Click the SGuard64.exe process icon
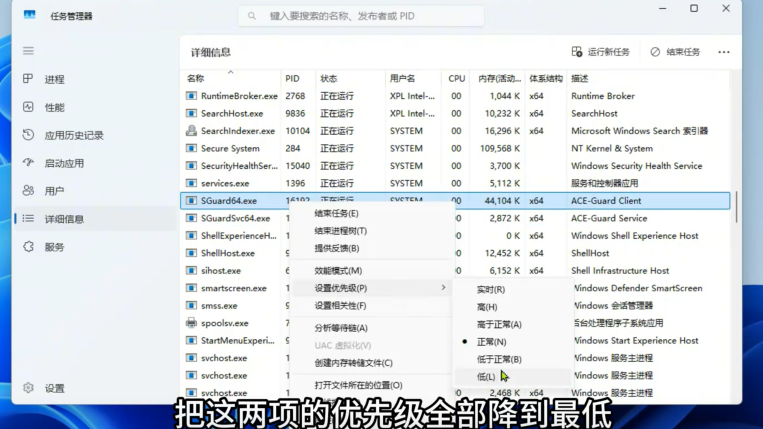 pyautogui.click(x=191, y=200)
